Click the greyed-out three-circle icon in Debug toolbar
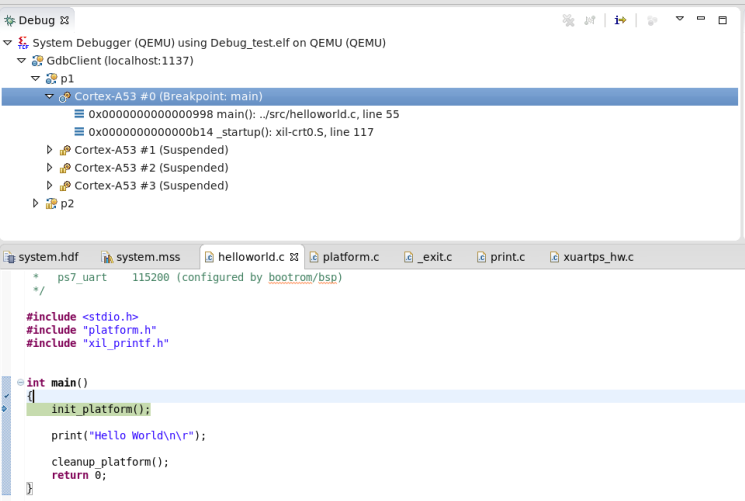745x501 pixels. coord(652,20)
